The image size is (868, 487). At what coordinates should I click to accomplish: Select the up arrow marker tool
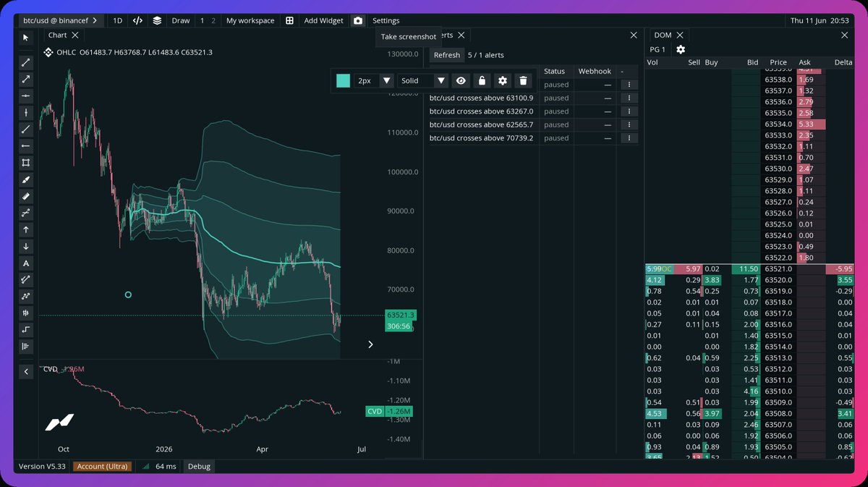(x=26, y=229)
